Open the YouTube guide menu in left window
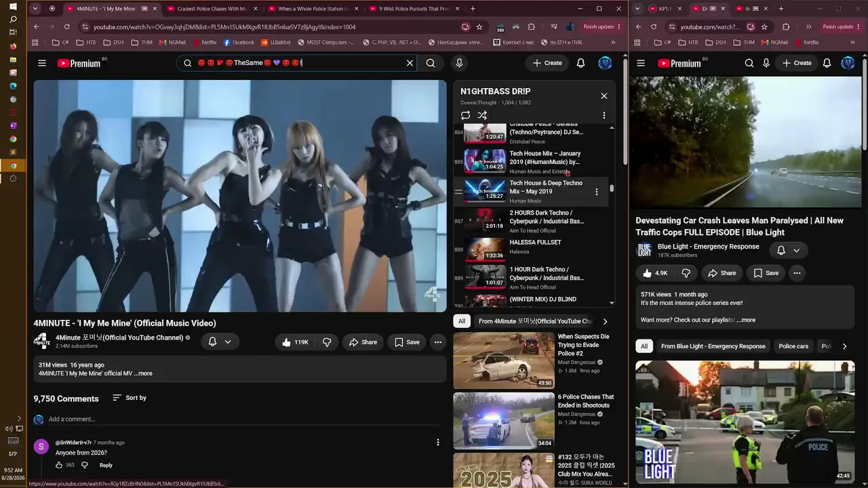The width and height of the screenshot is (868, 488). [x=42, y=63]
